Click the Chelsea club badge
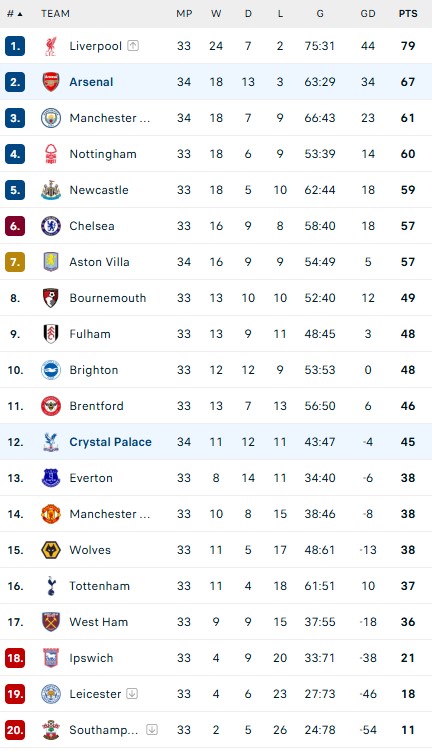This screenshot has height=750, width=432. pyautogui.click(x=51, y=226)
